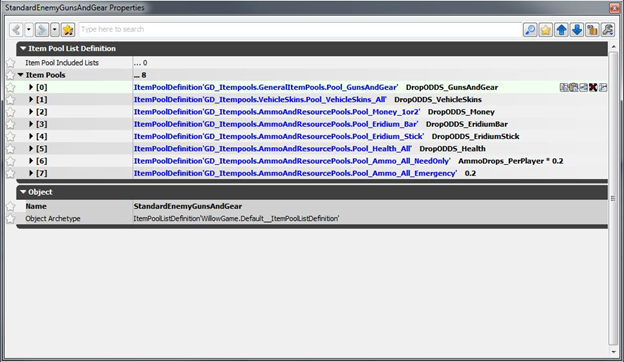Click the blue up arrow toolbar button

click(x=561, y=30)
